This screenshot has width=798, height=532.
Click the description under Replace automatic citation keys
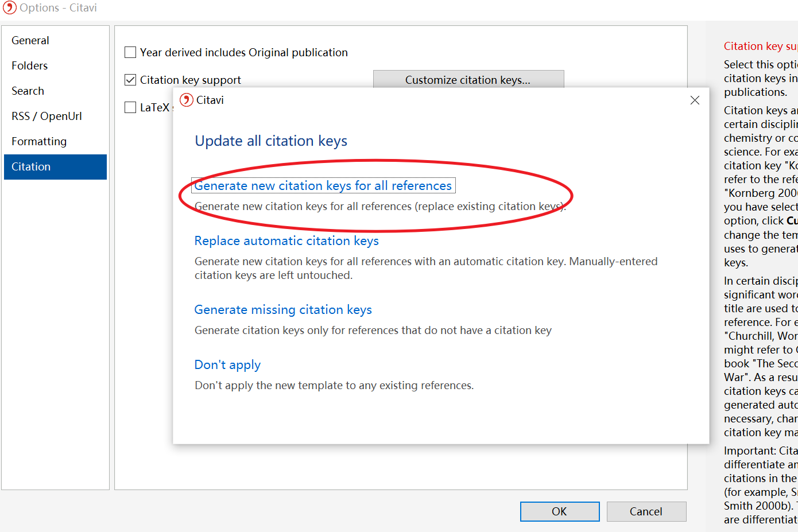coord(426,268)
